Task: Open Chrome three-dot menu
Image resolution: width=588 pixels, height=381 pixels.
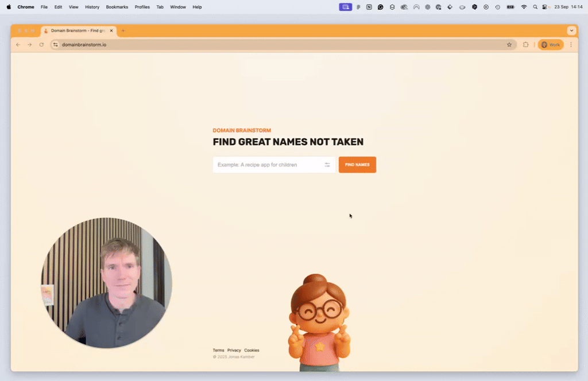Action: [571, 45]
